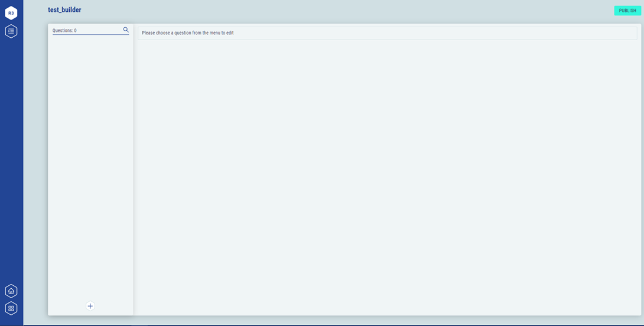Select the 'Please choose a question' message text

187,33
